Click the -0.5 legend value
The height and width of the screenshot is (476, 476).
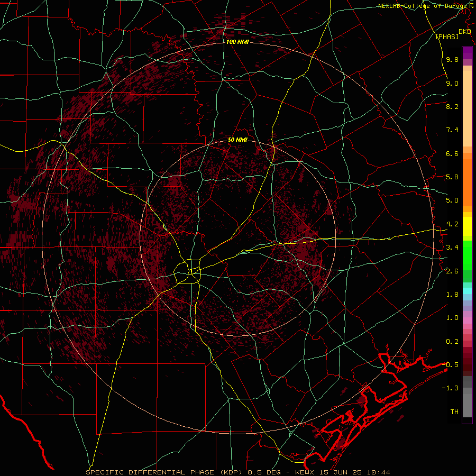coord(451,365)
